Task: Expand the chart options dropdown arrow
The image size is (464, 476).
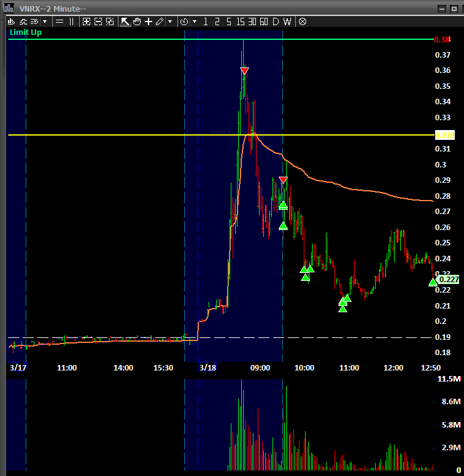Action: point(45,21)
